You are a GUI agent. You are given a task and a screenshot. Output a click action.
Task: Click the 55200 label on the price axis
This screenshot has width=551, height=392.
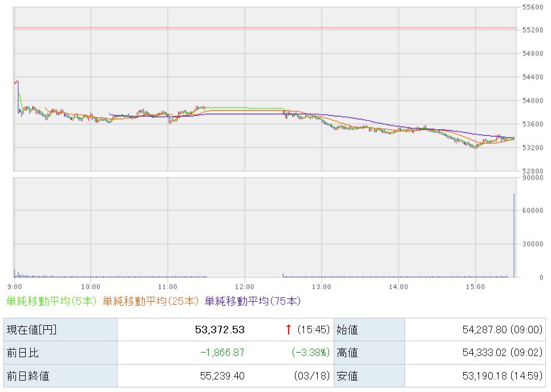click(532, 30)
